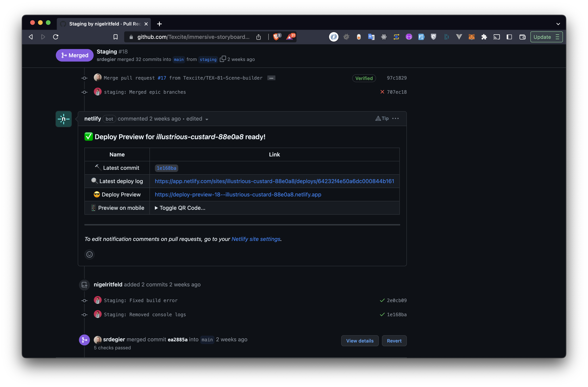Open the commit message ellipsis on pull request #17
This screenshot has width=588, height=387.
point(271,78)
